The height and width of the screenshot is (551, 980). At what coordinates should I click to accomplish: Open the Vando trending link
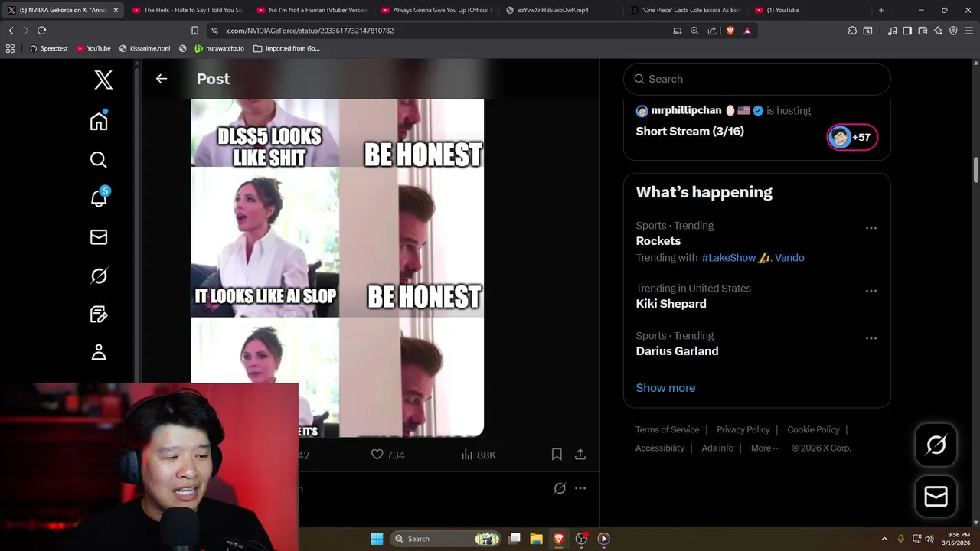click(x=789, y=258)
